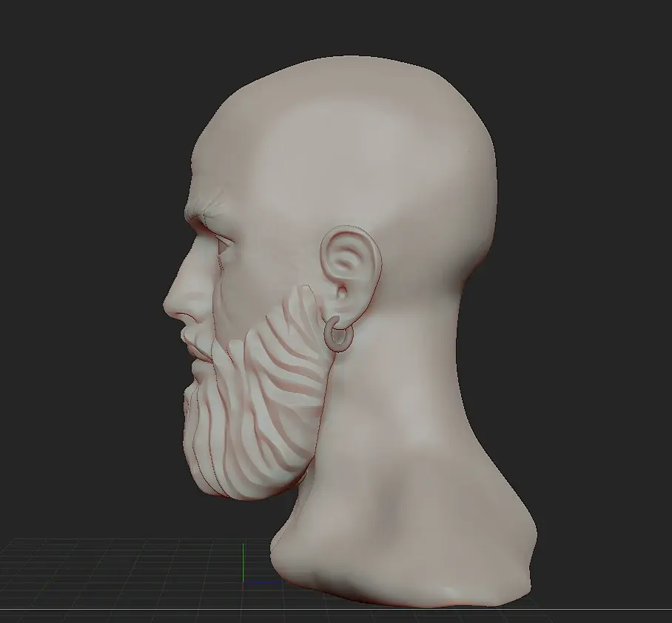The image size is (672, 623).
Task: Click the eye on the face profile
Action: click(x=224, y=246)
